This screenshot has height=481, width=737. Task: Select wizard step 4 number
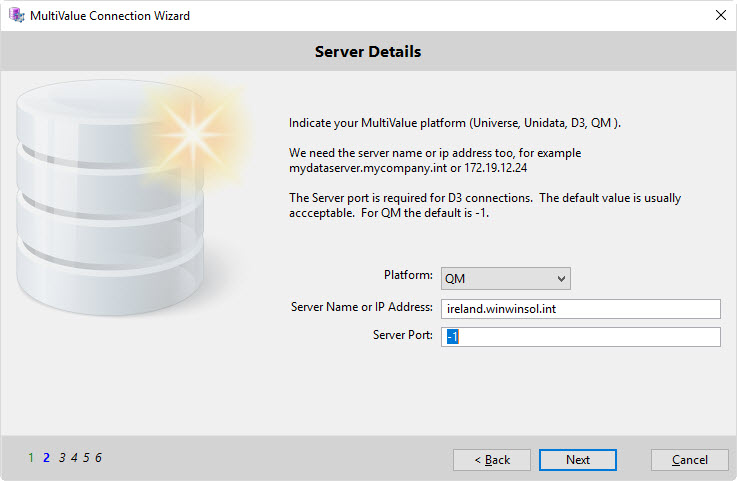pos(74,457)
